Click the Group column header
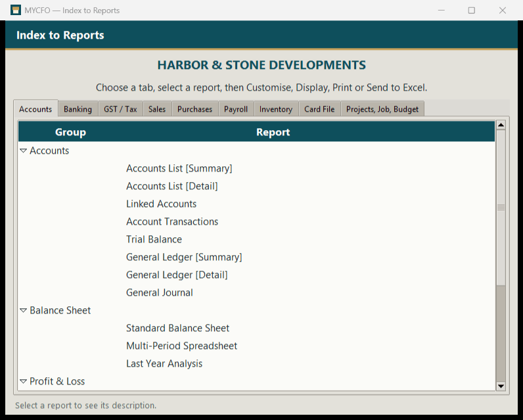 [x=70, y=132]
